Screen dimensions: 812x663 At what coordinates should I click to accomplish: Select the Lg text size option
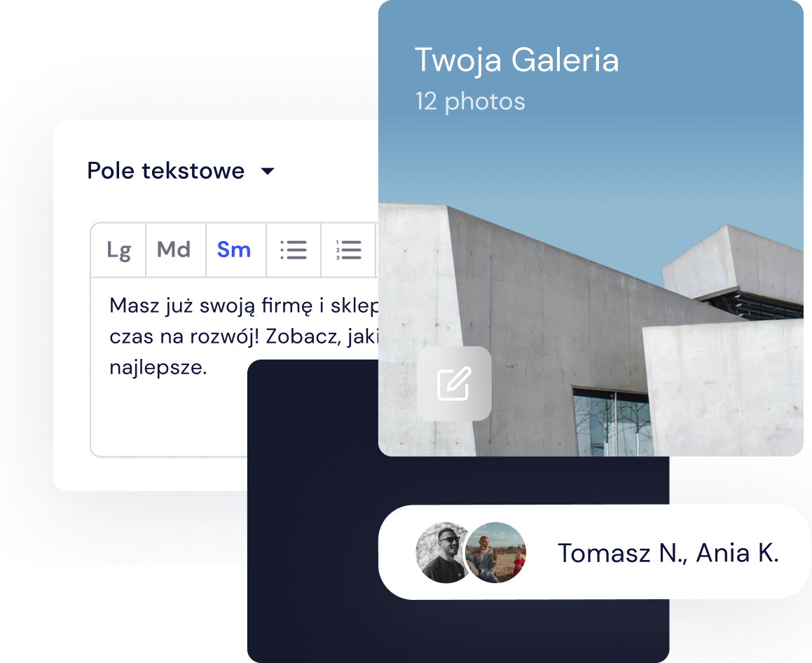point(118,250)
